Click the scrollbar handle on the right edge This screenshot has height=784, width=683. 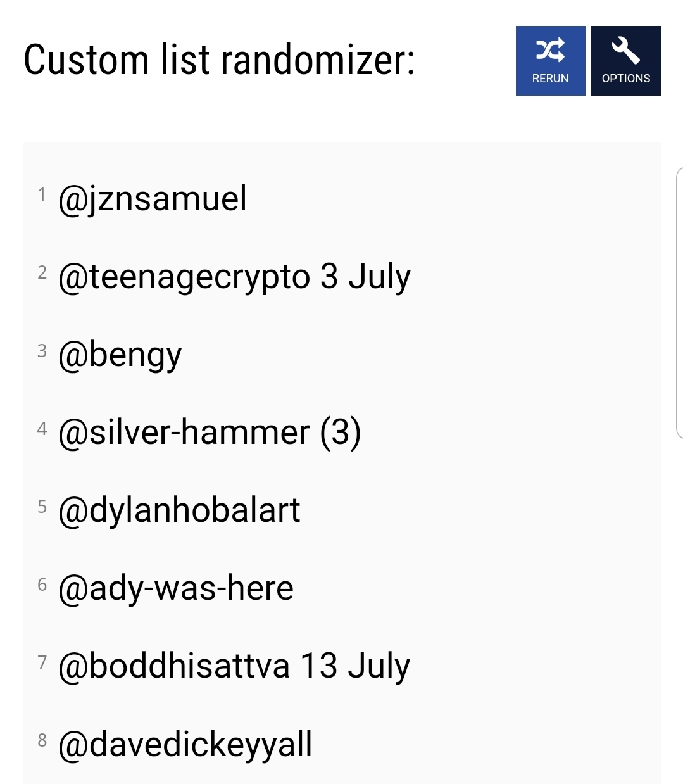coord(679,303)
